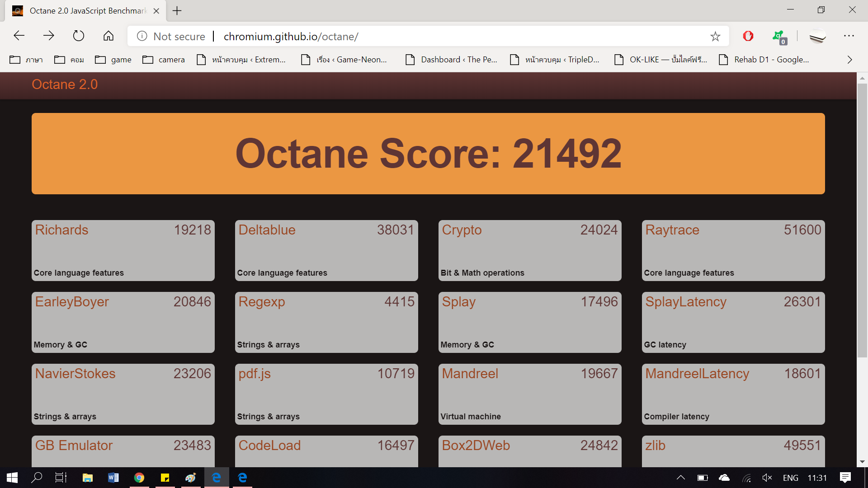The image size is (868, 488).
Task: Open OneDrive cloud icon in tray
Action: tap(724, 478)
